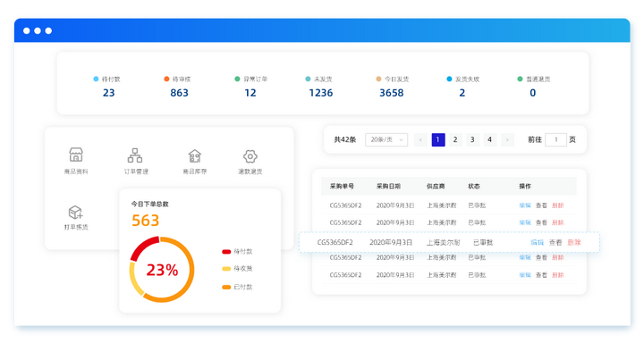Viewport: 644px width, 343px height.
Task: Click 编辑 in the highlighted table row
Action: 537,242
